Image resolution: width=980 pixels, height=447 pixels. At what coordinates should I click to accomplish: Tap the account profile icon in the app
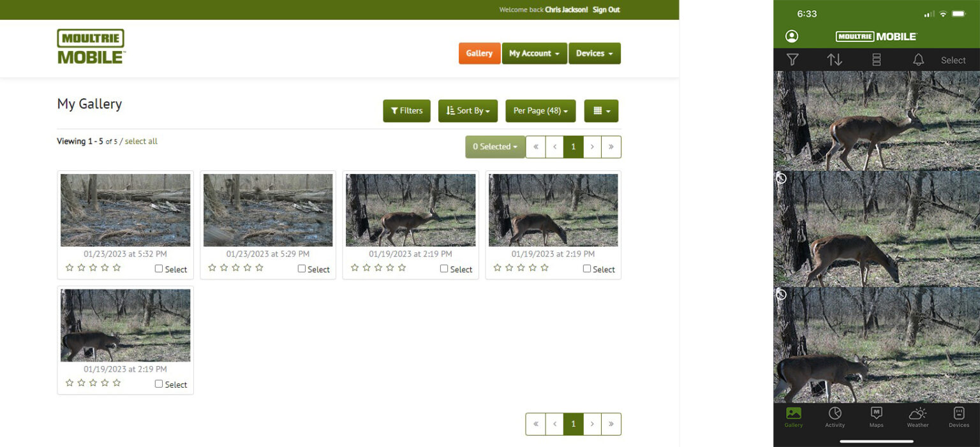point(791,36)
